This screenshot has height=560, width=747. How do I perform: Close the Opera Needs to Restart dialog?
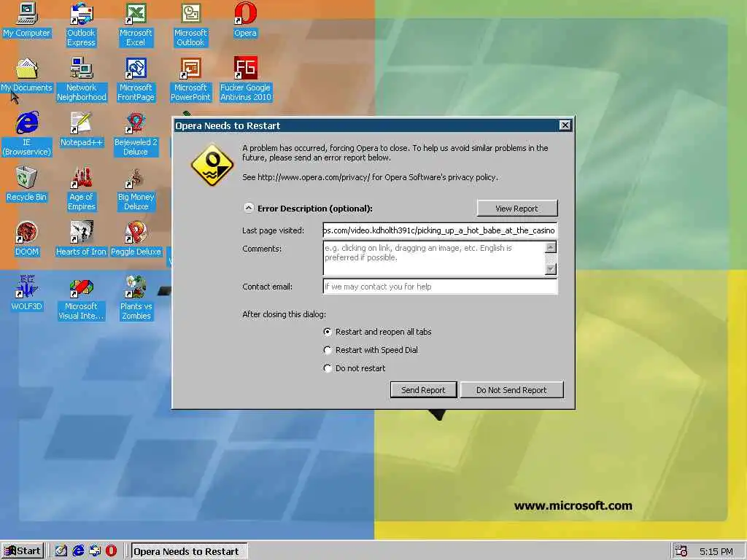point(565,125)
